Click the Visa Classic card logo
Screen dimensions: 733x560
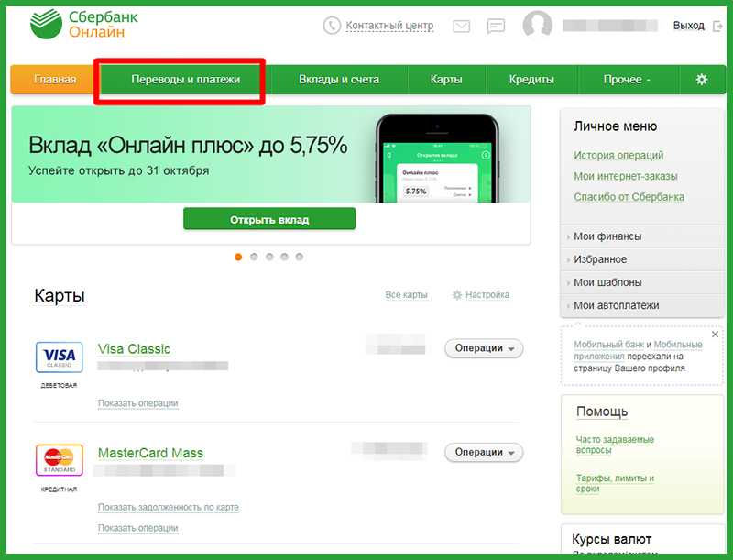tap(60, 357)
